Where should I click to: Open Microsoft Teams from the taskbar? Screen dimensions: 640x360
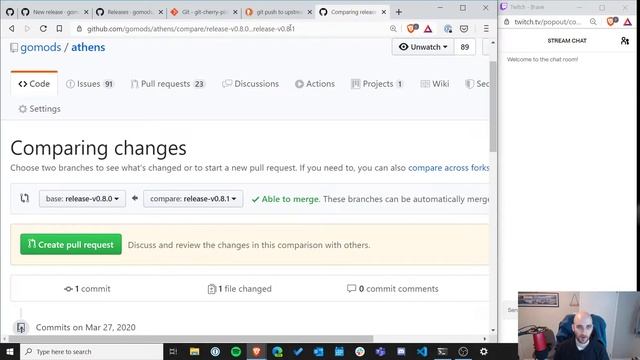tap(380, 351)
